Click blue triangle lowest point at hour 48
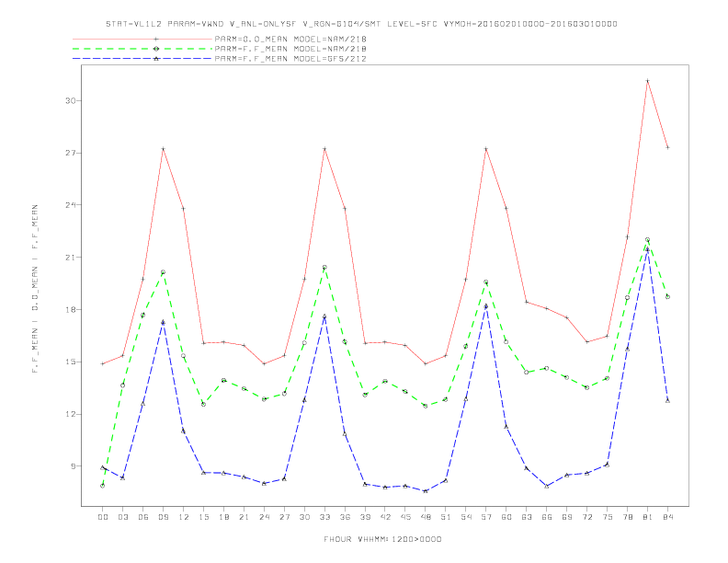The image size is (728, 563). point(426,490)
